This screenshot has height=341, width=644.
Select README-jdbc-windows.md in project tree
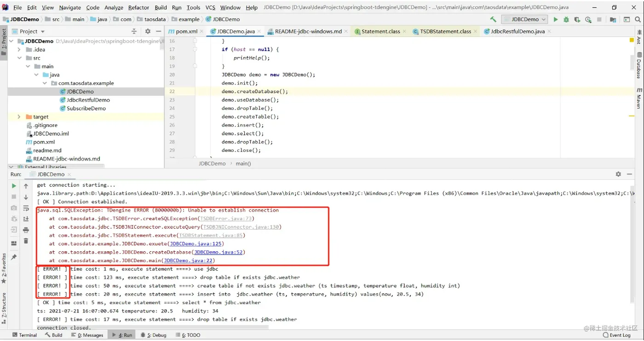coord(66,159)
